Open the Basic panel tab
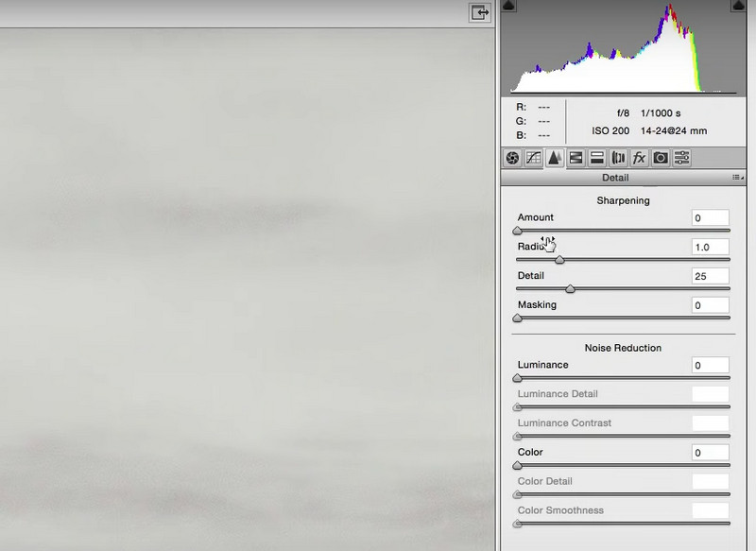The height and width of the screenshot is (551, 756). click(x=512, y=158)
